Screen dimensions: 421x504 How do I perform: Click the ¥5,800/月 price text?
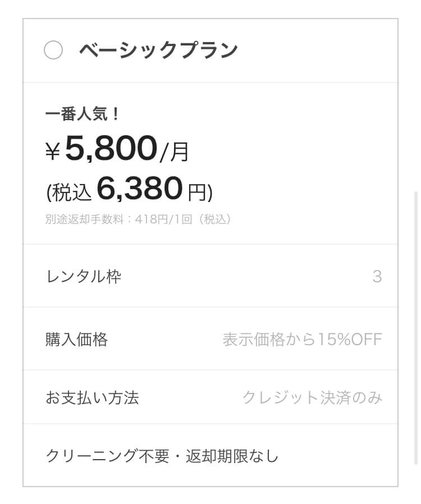coord(117,149)
